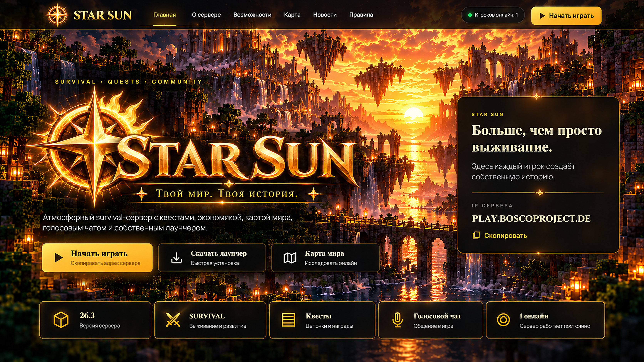Click the crossed swords SURVIVAL icon
The image size is (644, 362).
click(173, 320)
